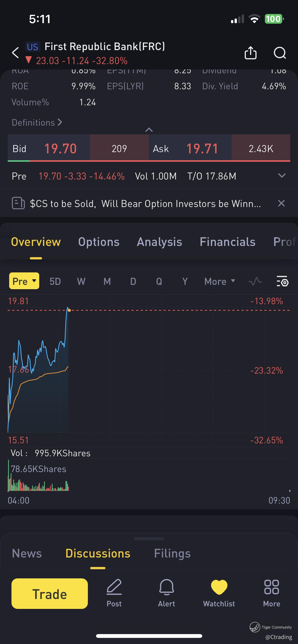The height and width of the screenshot is (644, 298).
Task: Expand the More timeframe dropdown
Action: (x=219, y=281)
